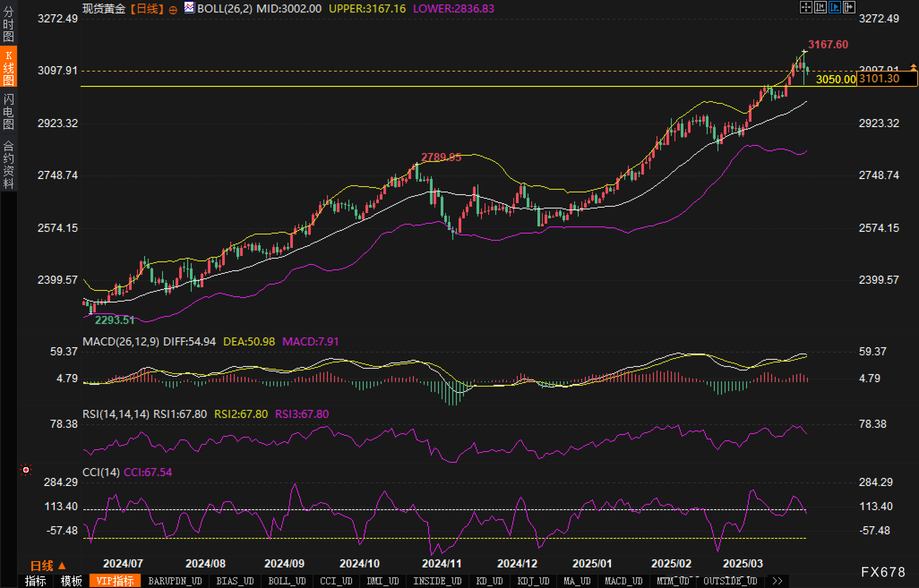Expand more indicators with >> arrow
The width and height of the screenshot is (919, 588).
[x=777, y=581]
